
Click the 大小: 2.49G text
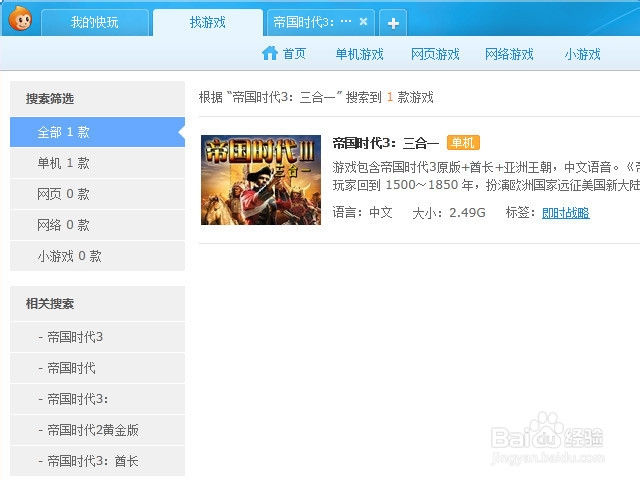pos(449,213)
